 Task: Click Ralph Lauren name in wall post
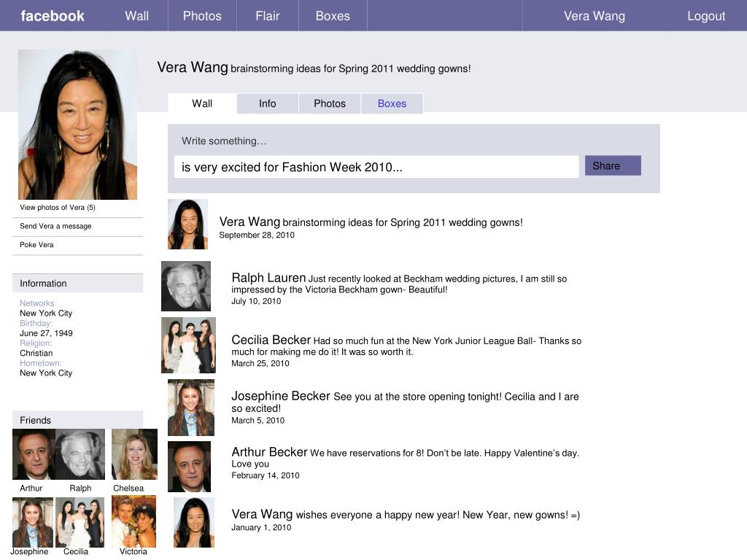(268, 278)
